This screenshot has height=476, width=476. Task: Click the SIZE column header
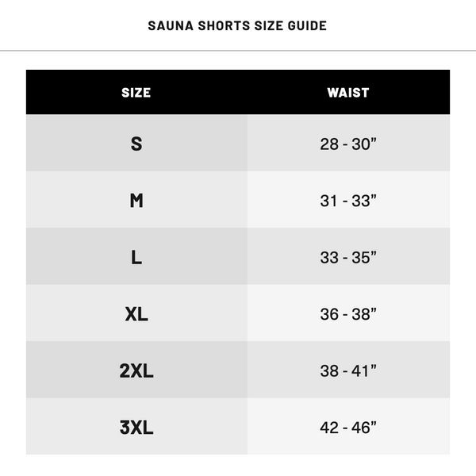pyautogui.click(x=136, y=92)
